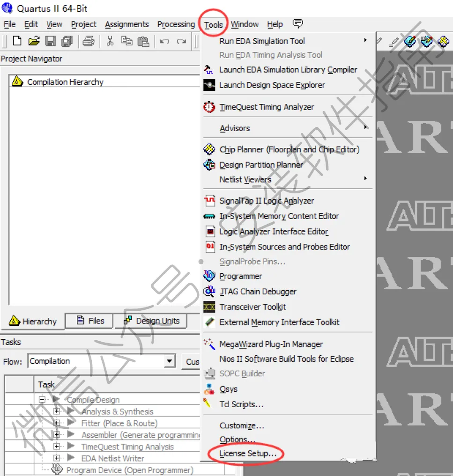
Task: Click the Design Partition Planner icon
Action: 209,165
